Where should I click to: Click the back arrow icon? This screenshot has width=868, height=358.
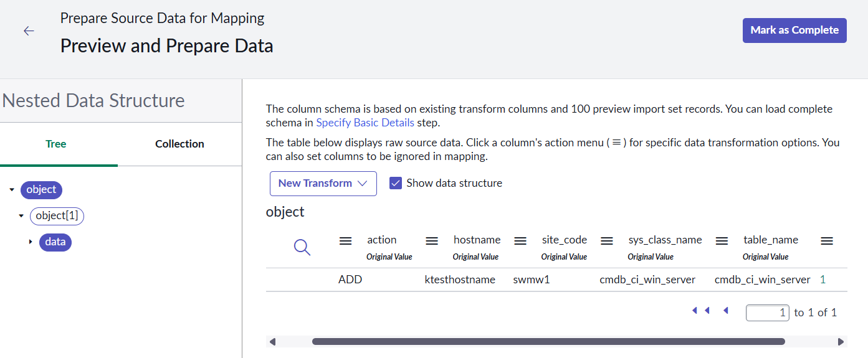click(29, 31)
